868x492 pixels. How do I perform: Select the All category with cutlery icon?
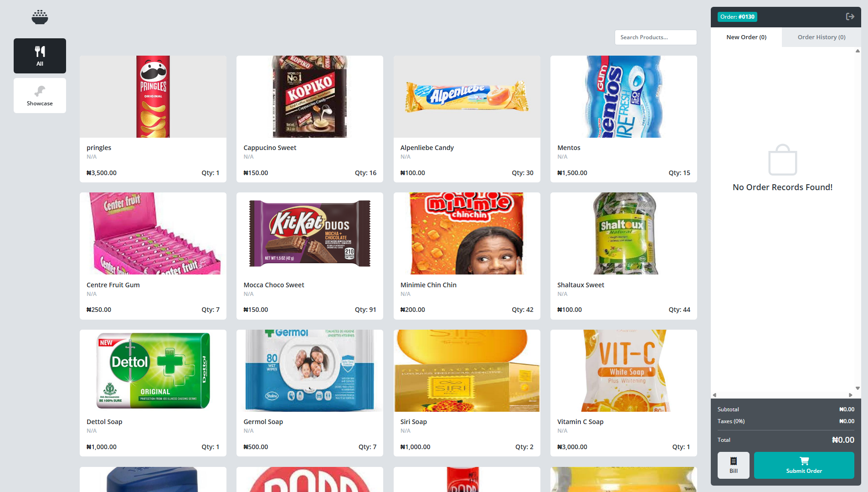click(x=40, y=56)
